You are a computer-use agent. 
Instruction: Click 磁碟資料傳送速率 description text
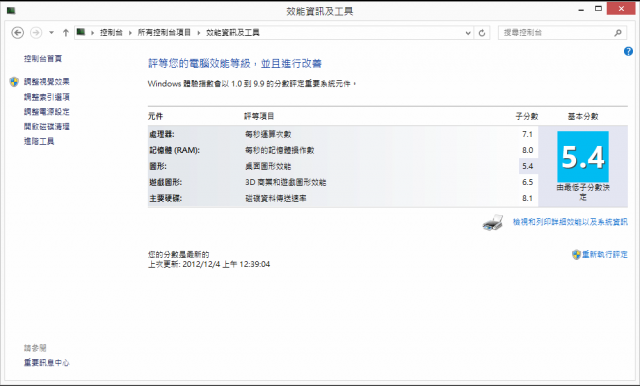coord(276,198)
